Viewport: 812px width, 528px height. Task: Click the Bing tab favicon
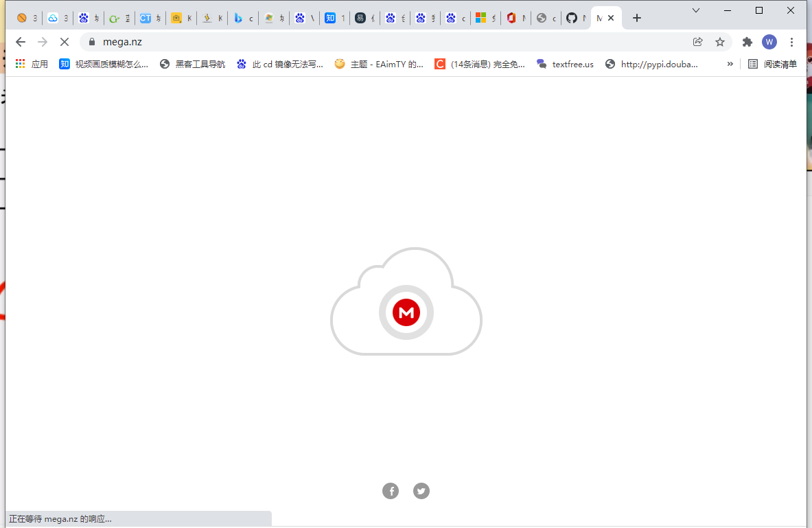pyautogui.click(x=238, y=17)
